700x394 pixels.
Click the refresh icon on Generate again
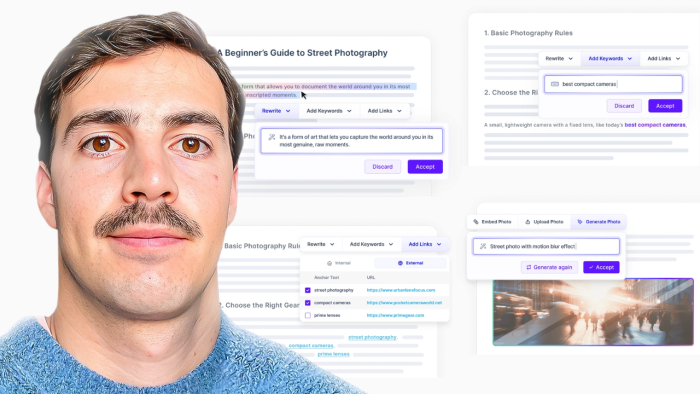tap(529, 267)
